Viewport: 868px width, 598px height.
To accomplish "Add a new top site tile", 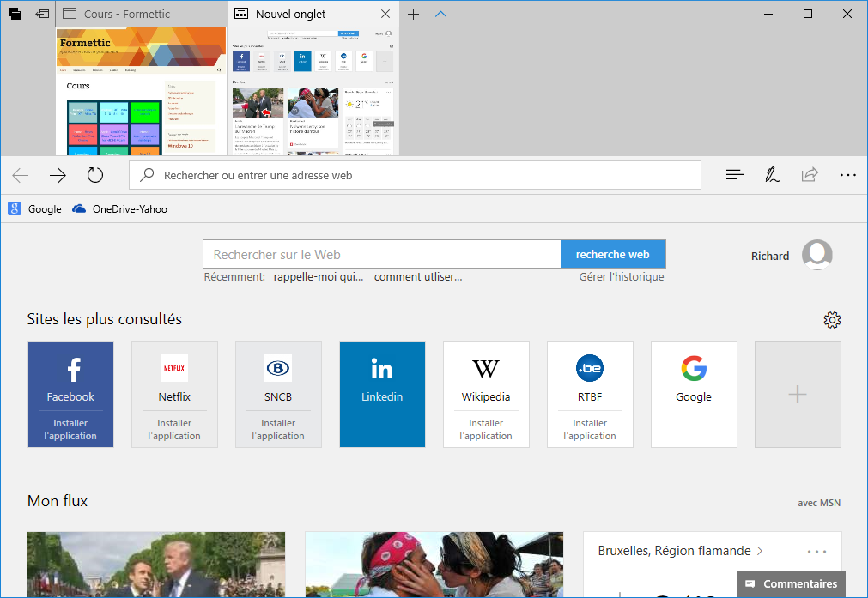I will click(x=798, y=395).
